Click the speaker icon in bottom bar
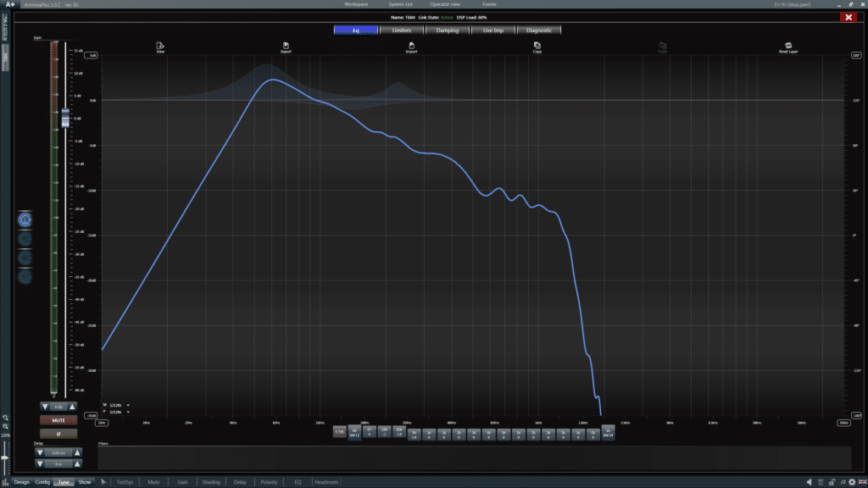The width and height of the screenshot is (868, 488). pos(809,482)
